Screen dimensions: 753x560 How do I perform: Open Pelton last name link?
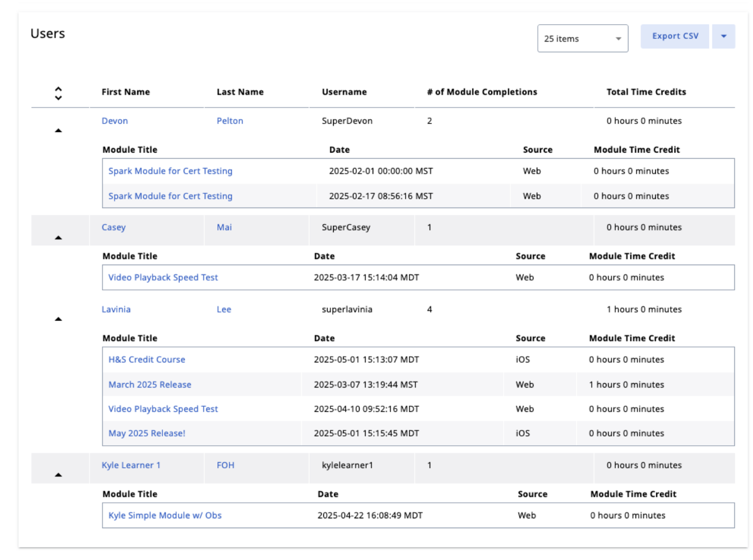coord(230,121)
